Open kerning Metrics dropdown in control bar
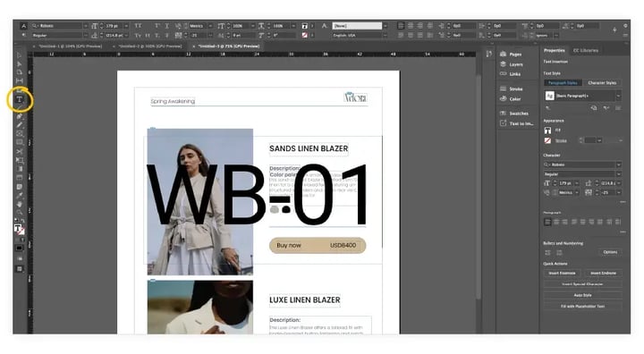The height and width of the screenshot is (354, 644). point(210,26)
